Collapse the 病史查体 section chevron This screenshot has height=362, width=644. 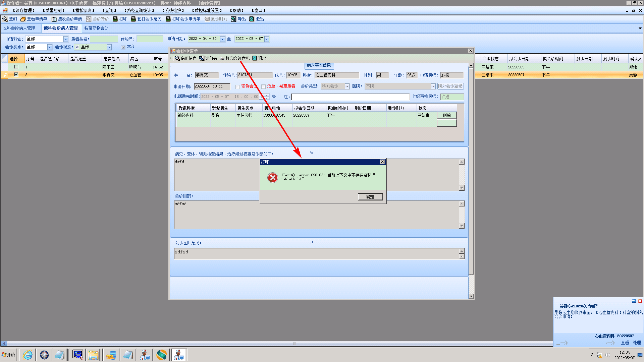coord(312,153)
